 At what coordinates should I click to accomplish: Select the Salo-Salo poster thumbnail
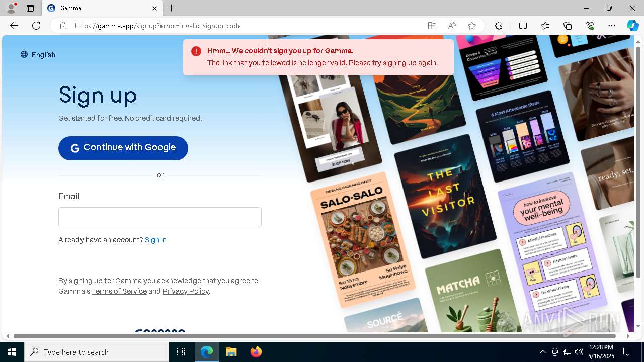[363, 239]
